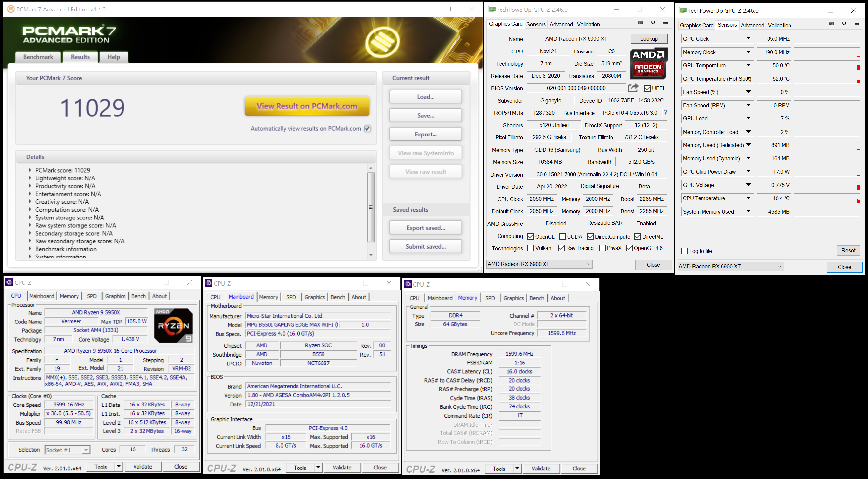
Task: Click the title bar icon of the GPU-Z Graphics Card window
Action: [x=492, y=10]
